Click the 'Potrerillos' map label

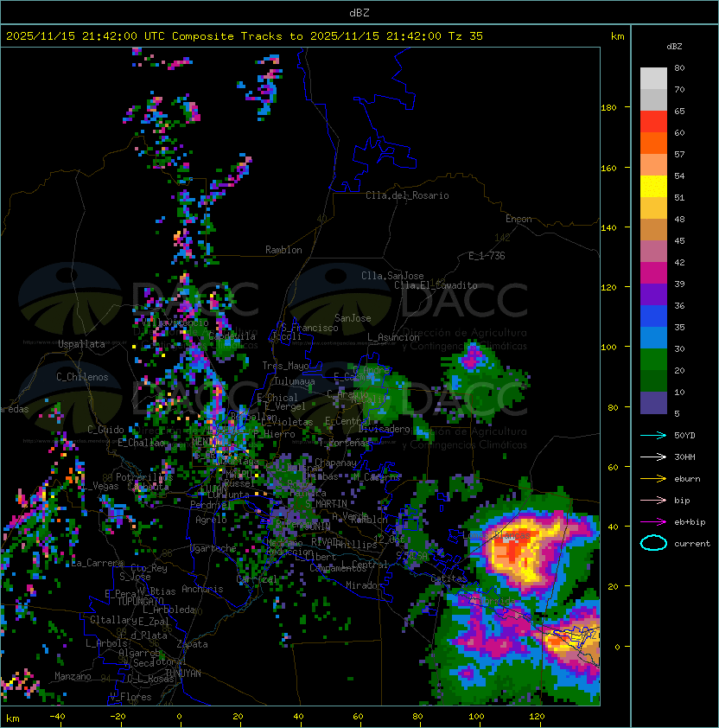(x=144, y=476)
